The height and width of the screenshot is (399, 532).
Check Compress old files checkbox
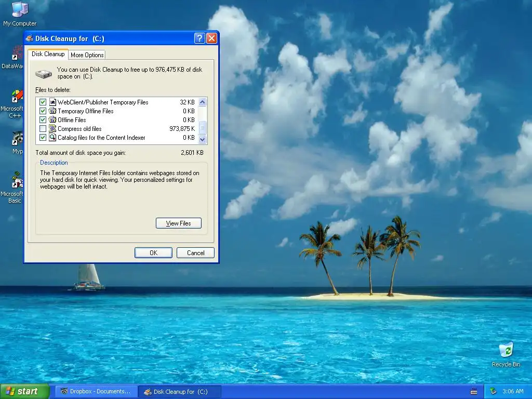[x=43, y=129]
